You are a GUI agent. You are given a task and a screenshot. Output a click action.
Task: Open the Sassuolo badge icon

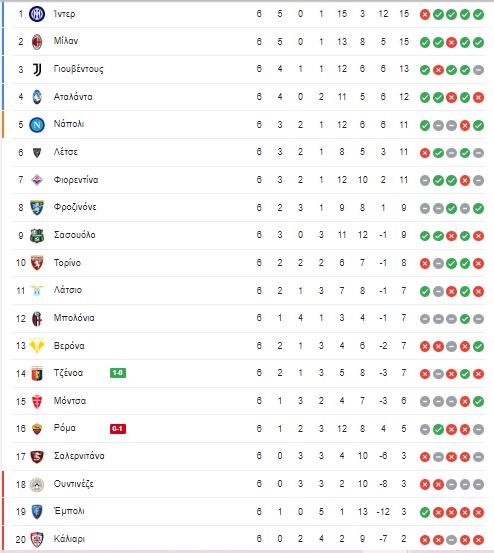click(x=37, y=235)
